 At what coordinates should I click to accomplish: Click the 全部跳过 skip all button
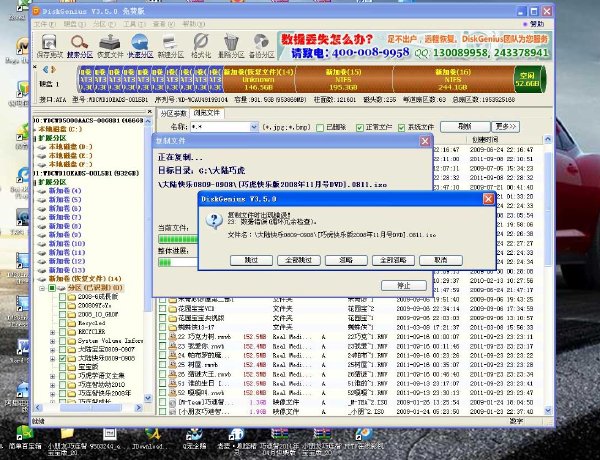(298, 260)
